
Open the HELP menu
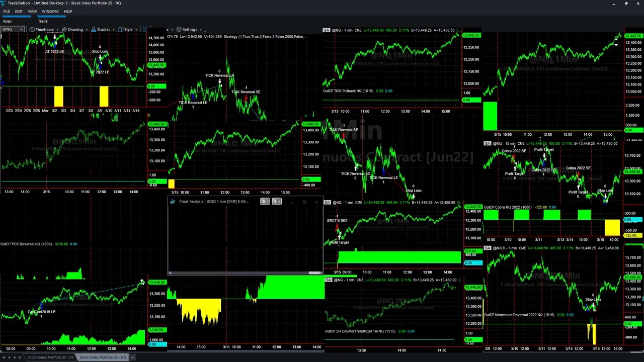pyautogui.click(x=68, y=11)
